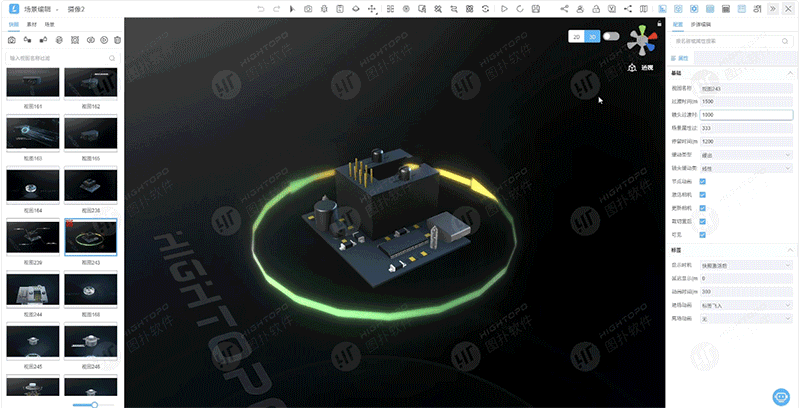Open the second tab beside 配置

click(701, 24)
